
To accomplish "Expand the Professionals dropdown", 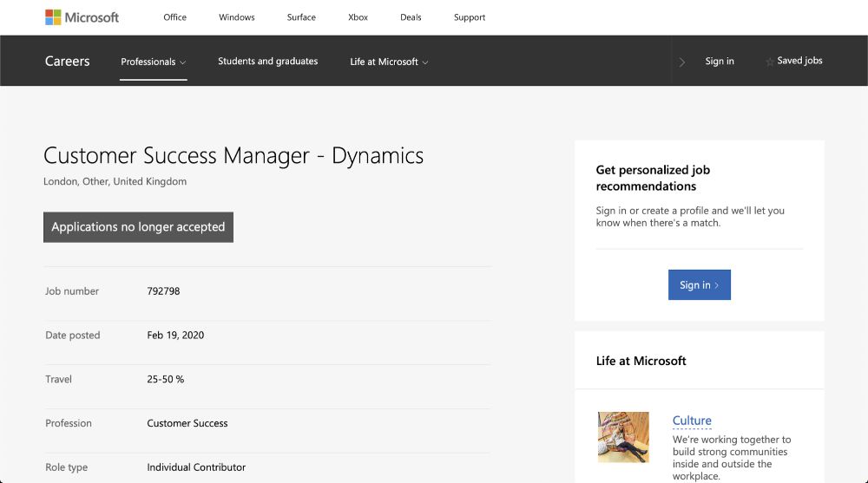I will pyautogui.click(x=154, y=62).
